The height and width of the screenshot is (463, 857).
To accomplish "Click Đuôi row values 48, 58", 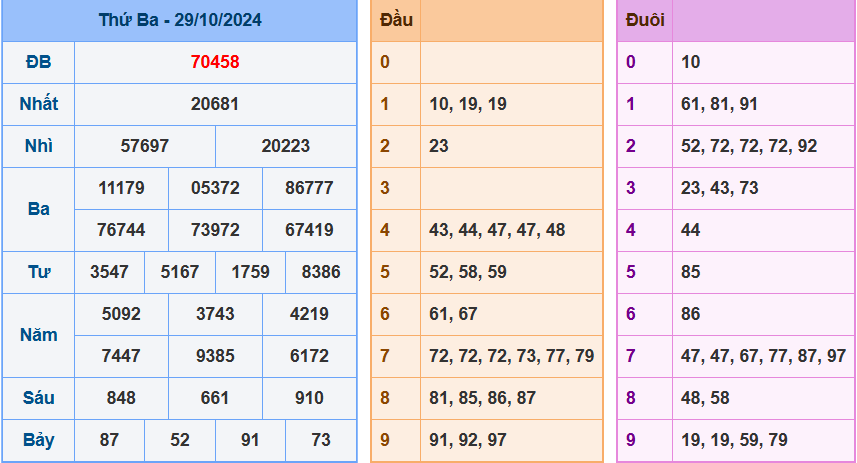I will tap(705, 398).
